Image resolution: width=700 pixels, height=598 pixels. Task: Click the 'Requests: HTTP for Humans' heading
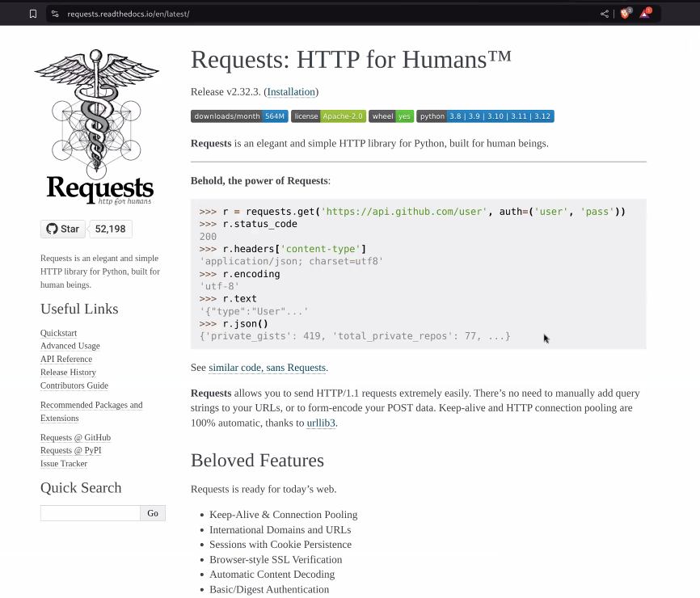point(351,60)
